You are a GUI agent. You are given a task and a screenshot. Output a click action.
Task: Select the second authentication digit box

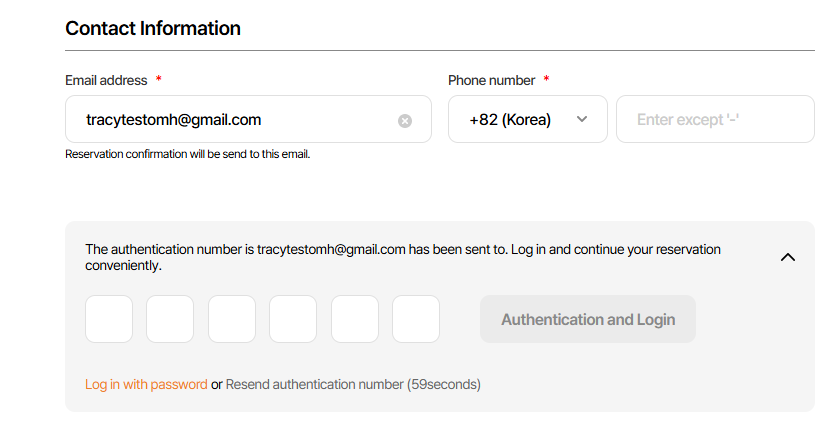pos(170,319)
